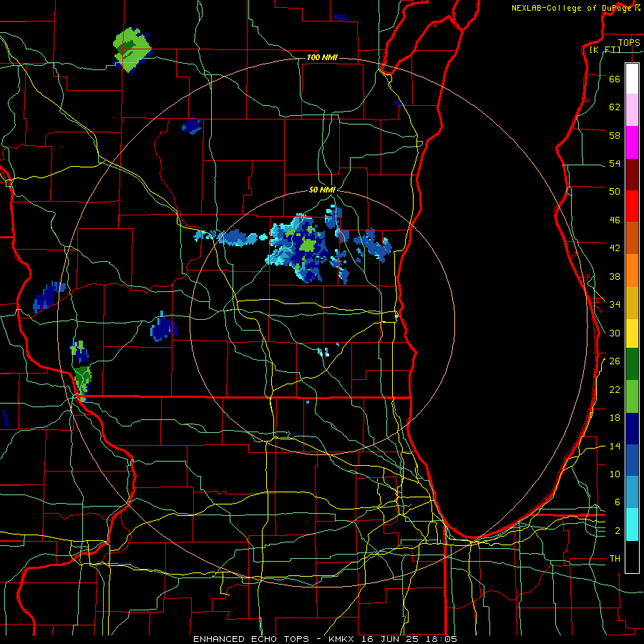Click the K FT units label
644x644 pixels.
pos(605,49)
